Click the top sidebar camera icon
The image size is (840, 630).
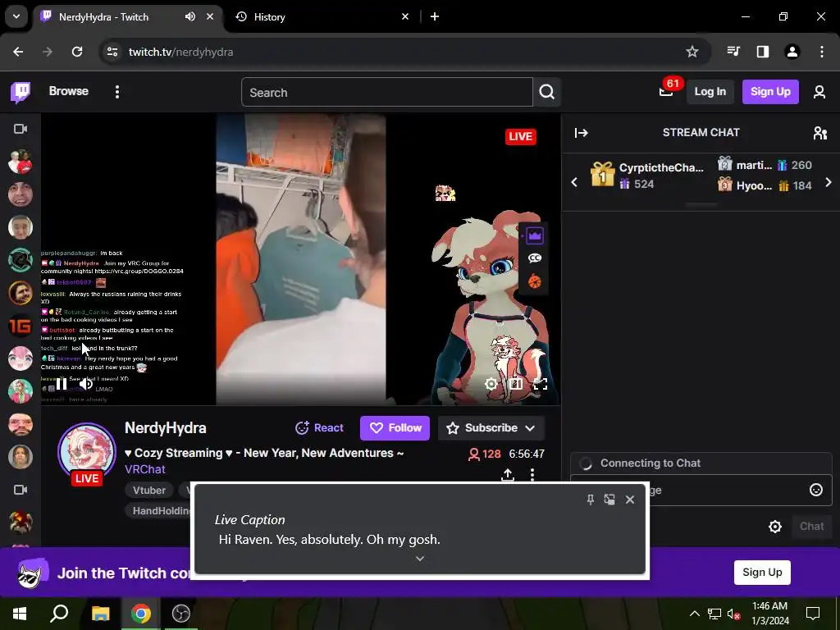click(21, 129)
